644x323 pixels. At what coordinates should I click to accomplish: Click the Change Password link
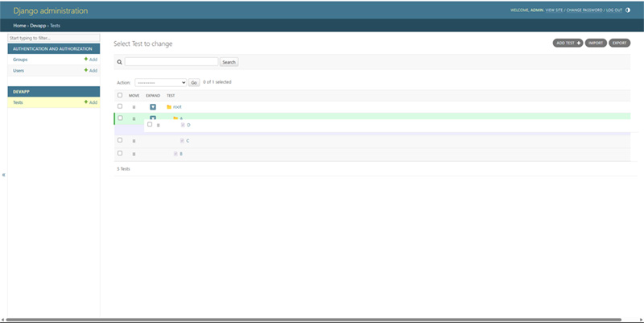click(584, 10)
